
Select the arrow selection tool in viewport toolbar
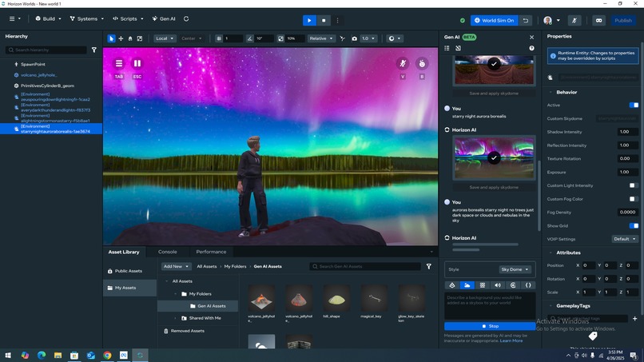(111, 38)
